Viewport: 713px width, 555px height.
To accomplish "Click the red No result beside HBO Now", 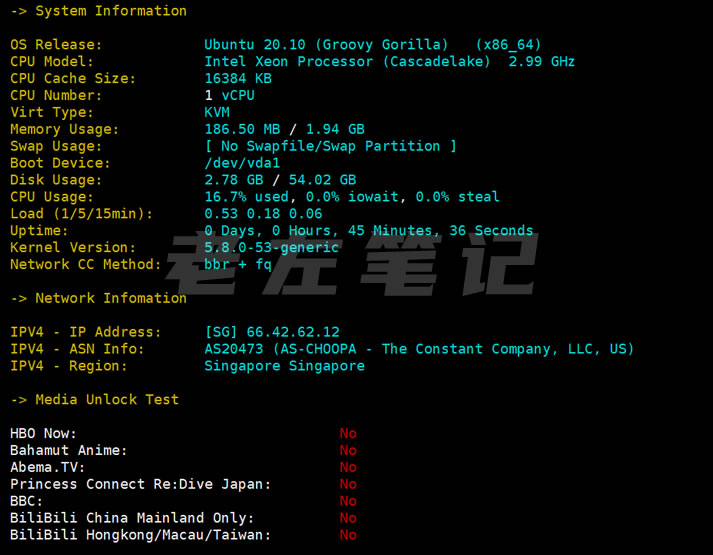I will (x=348, y=433).
